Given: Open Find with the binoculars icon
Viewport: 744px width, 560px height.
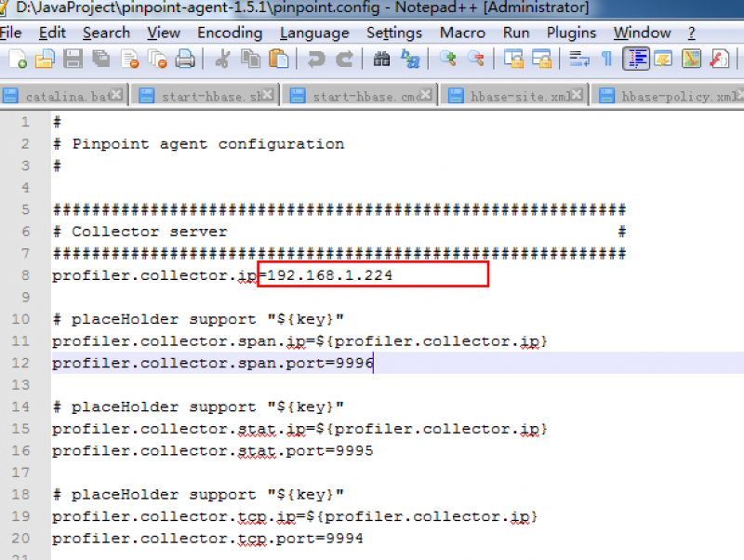Looking at the screenshot, I should coord(381,60).
